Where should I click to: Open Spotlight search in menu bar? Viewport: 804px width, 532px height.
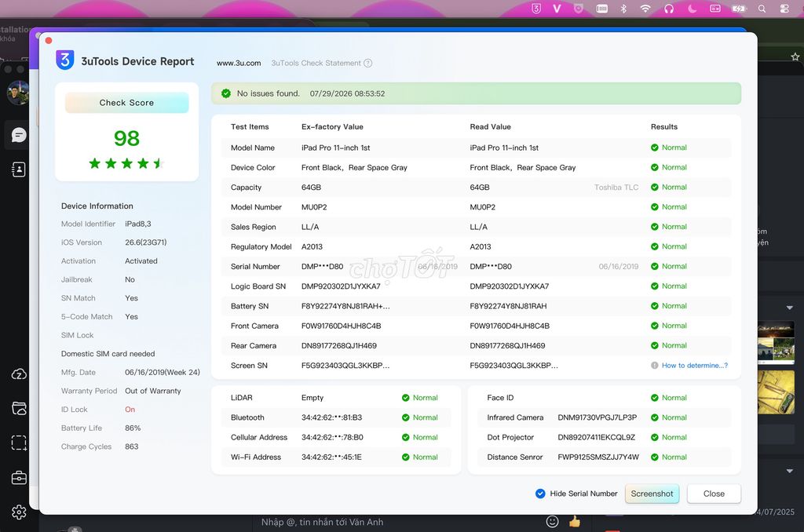(762, 9)
